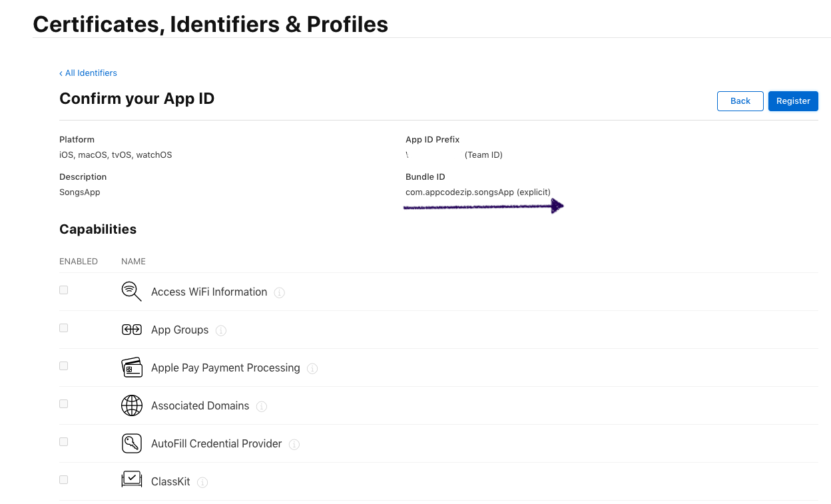
Task: Enable the App Groups capability checkbox
Action: (63, 327)
